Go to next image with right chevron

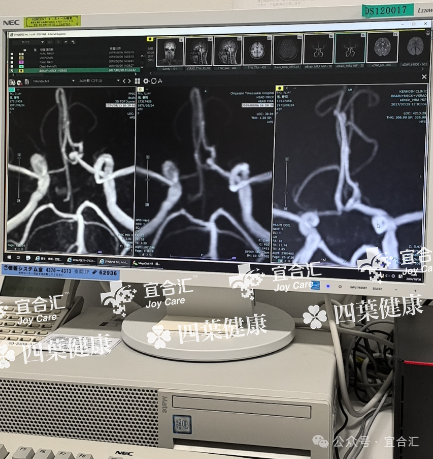tap(129, 81)
